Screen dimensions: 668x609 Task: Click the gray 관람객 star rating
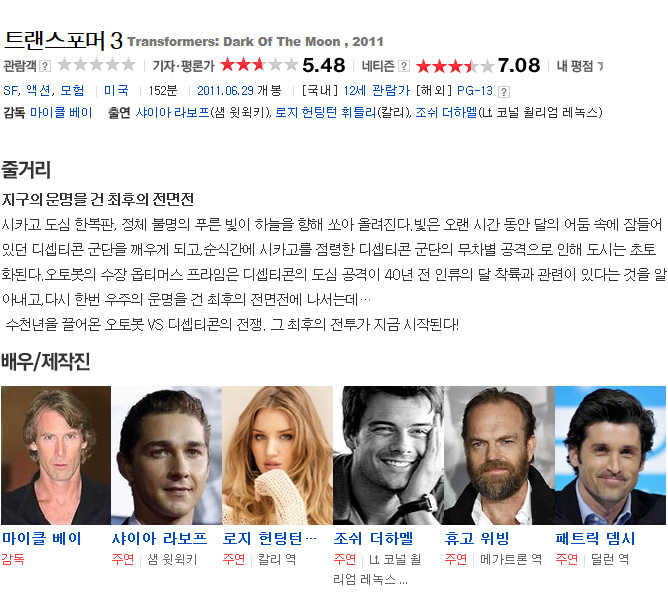click(96, 65)
